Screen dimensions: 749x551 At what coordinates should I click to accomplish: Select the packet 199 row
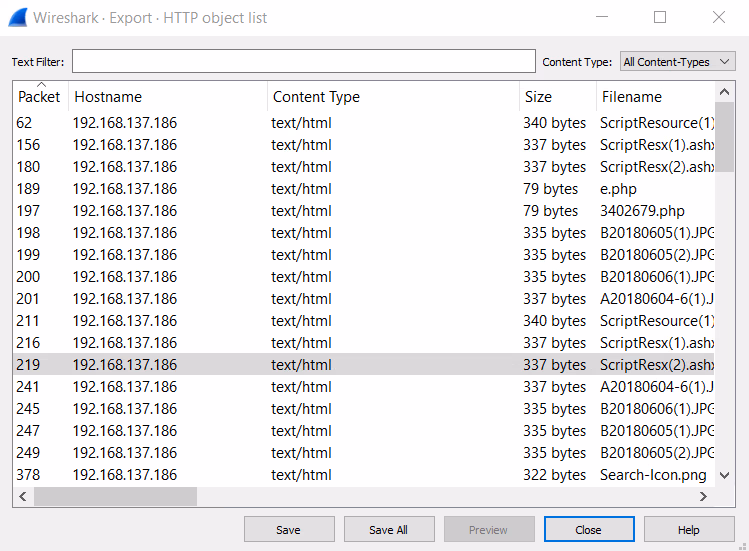(x=364, y=255)
